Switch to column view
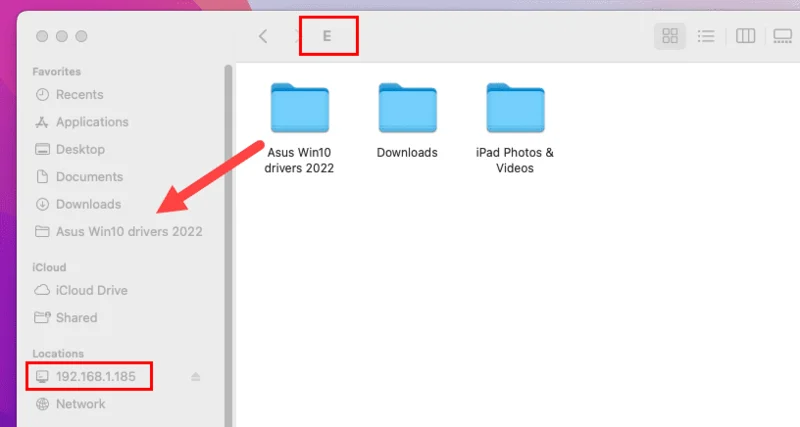Screen dimensions: 800x427 [745, 36]
